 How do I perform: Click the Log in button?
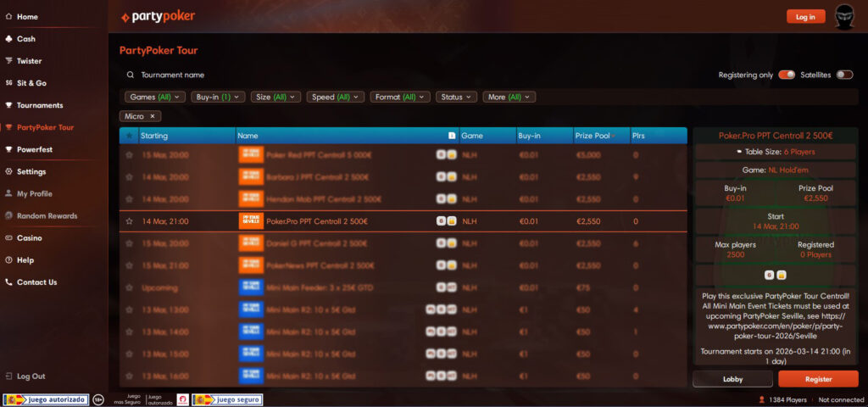[805, 17]
